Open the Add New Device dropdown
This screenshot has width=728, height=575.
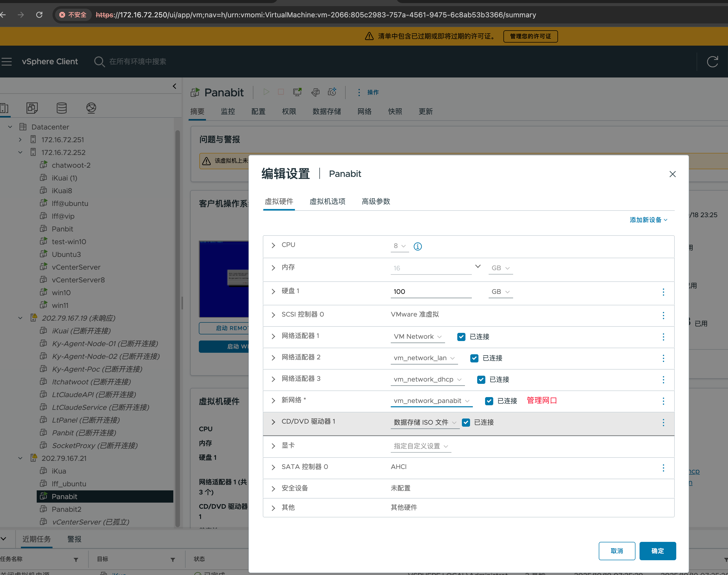[x=648, y=220]
